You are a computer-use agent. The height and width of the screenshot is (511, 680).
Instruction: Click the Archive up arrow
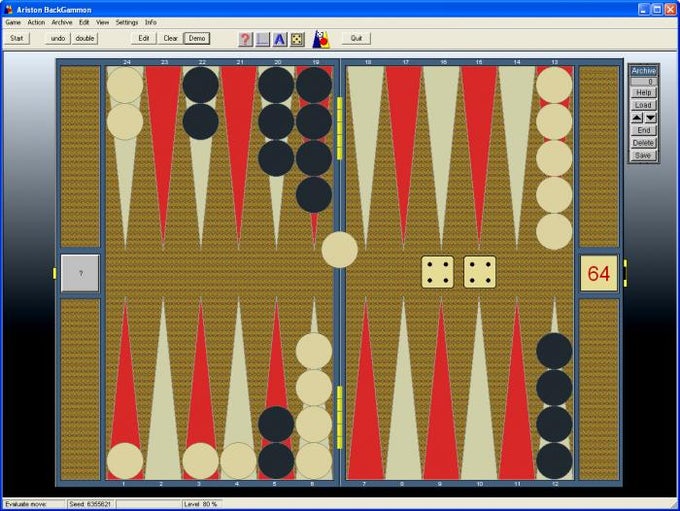tap(637, 118)
